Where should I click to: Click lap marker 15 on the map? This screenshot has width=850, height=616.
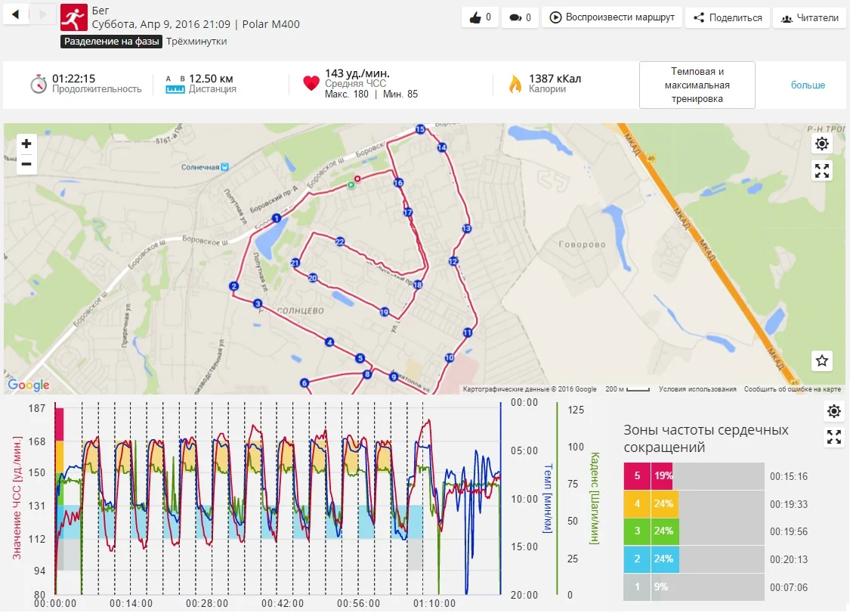[420, 129]
